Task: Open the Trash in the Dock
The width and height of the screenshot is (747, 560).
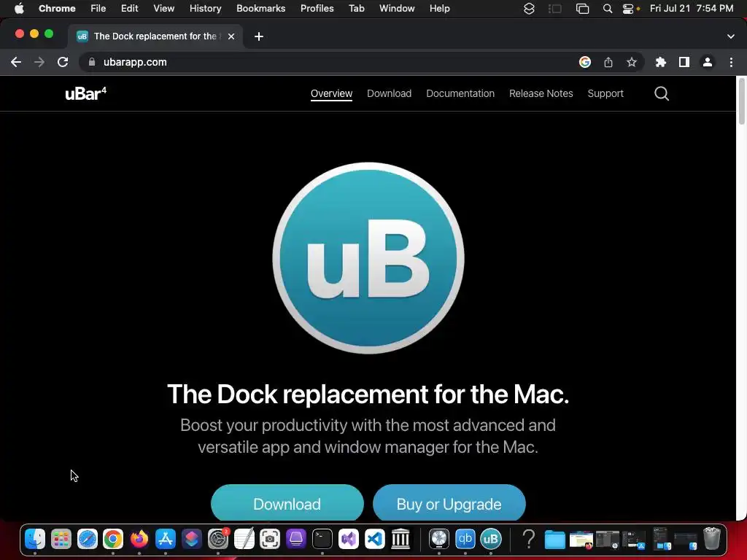Action: tap(712, 539)
